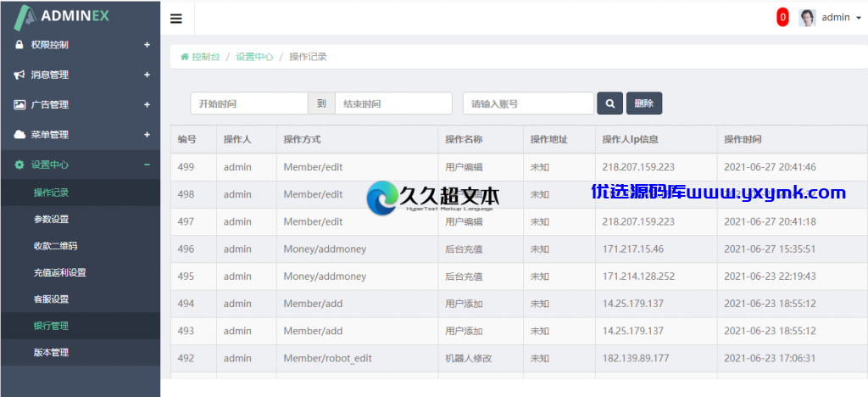Click the magnifier search button
The height and width of the screenshot is (397, 868).
point(610,103)
